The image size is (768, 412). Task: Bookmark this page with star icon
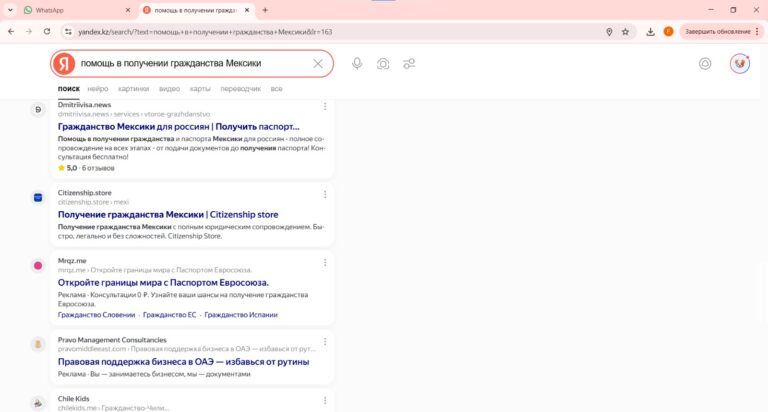tap(626, 31)
